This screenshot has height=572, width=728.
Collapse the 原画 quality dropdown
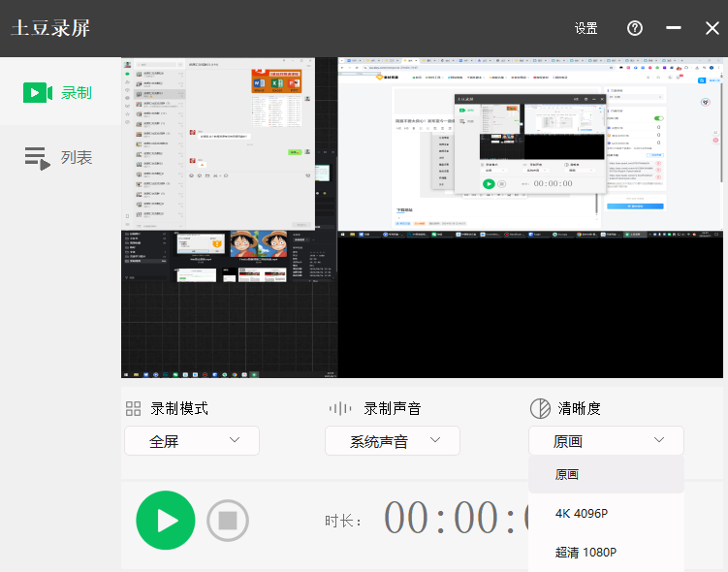pos(606,441)
